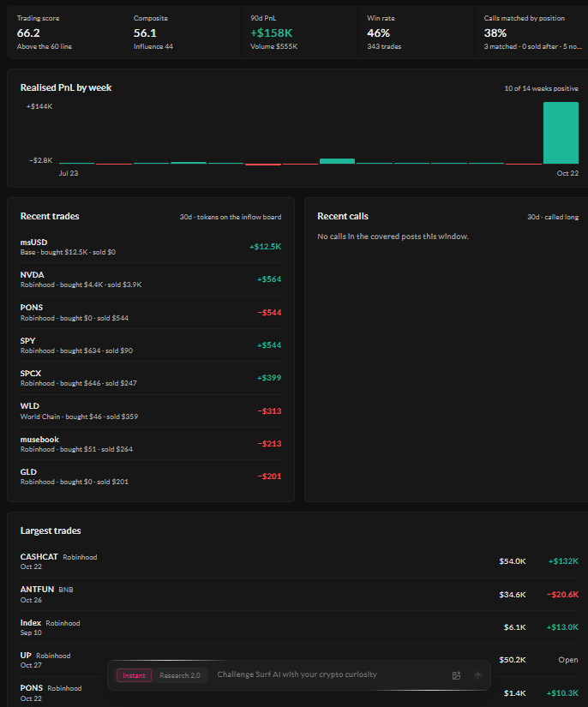Click the Trading score 66.2 value
The image size is (588, 707).
pos(28,33)
